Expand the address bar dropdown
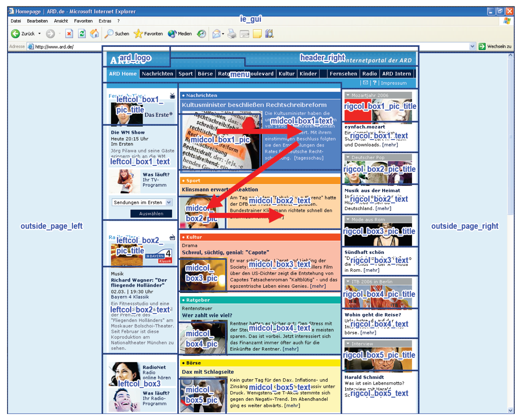The height and width of the screenshot is (420, 521). point(472,46)
